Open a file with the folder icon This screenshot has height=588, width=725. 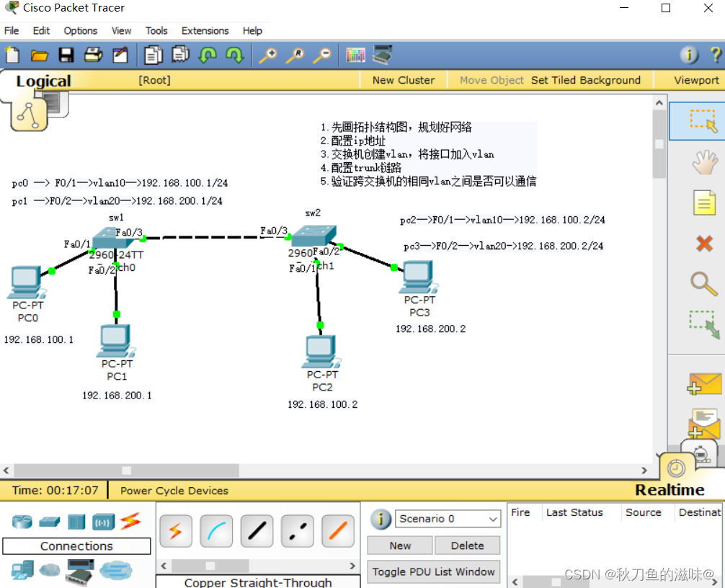[x=40, y=55]
